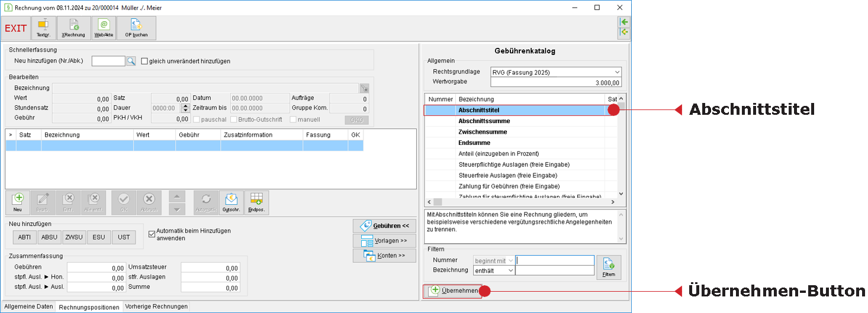Expand the Vorlagen >> panel button

384,241
